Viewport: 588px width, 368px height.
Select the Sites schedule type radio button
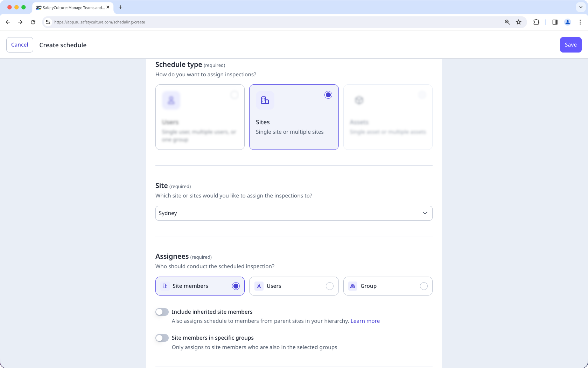pyautogui.click(x=328, y=95)
